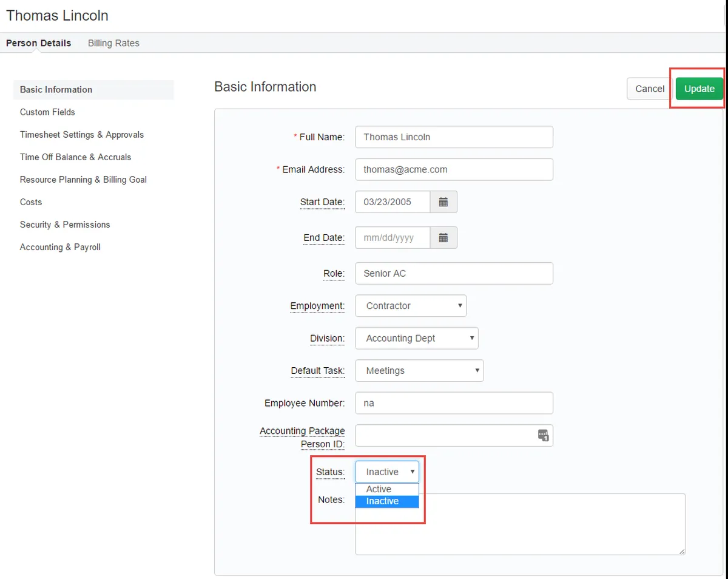
Task: Click the Accounting Package Person ID lookup icon
Action: pos(543,435)
